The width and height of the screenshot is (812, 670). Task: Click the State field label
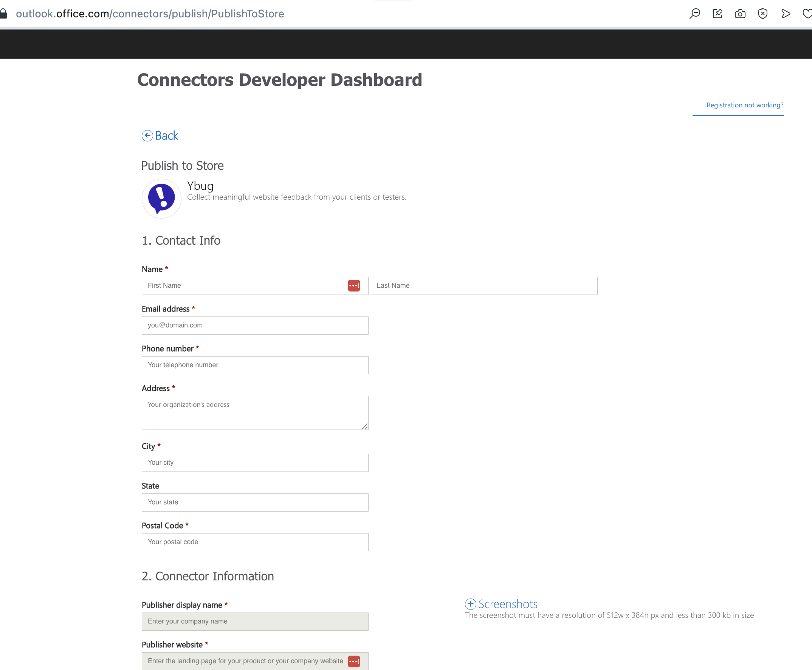tap(150, 486)
